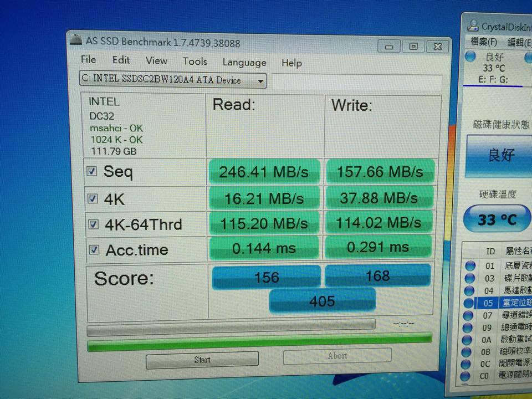Click the 良好 health status button in CrystalDiskInfo
Image resolution: width=532 pixels, height=399 pixels.
(499, 155)
